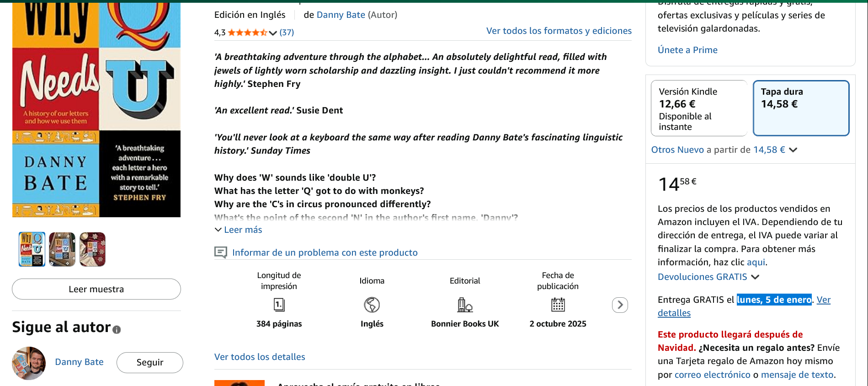Expand Devoluciones GRATIS details

coord(755,277)
